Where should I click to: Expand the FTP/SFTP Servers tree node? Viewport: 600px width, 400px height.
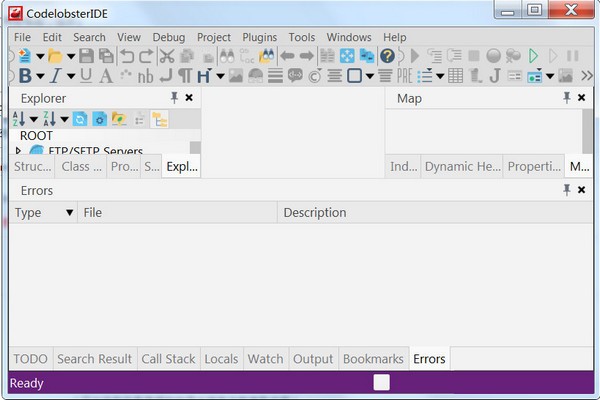[18, 151]
